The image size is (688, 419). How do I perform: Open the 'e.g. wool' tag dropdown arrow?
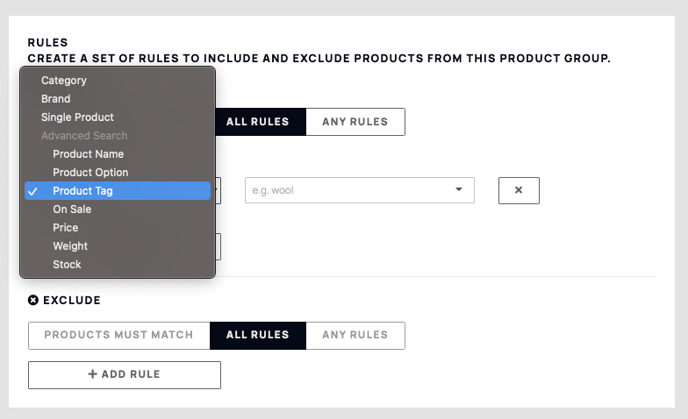(x=459, y=190)
